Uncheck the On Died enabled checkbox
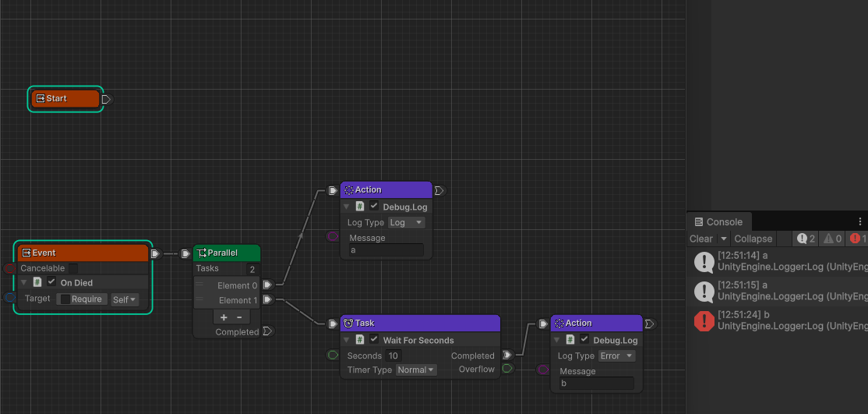 51,282
